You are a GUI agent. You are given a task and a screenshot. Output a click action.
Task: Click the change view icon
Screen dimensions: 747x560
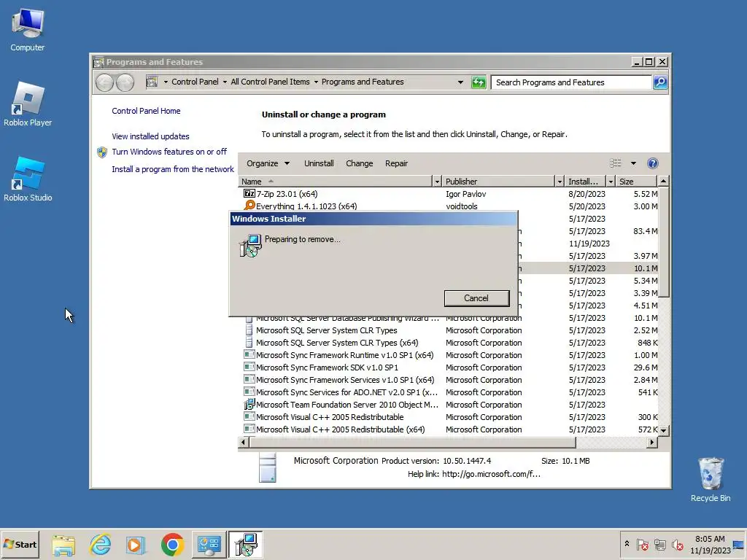(x=616, y=163)
